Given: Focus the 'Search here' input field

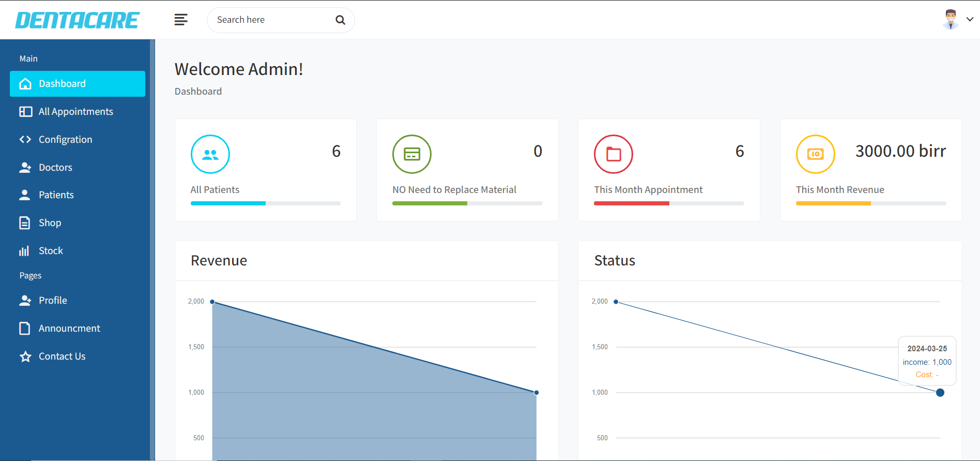Looking at the screenshot, I should (x=271, y=20).
